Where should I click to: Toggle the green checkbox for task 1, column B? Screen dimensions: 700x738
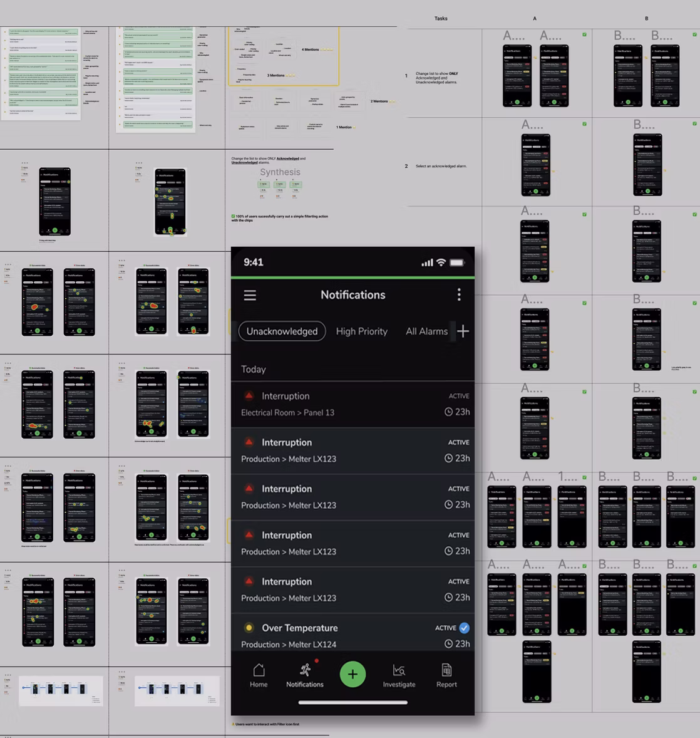(695, 34)
